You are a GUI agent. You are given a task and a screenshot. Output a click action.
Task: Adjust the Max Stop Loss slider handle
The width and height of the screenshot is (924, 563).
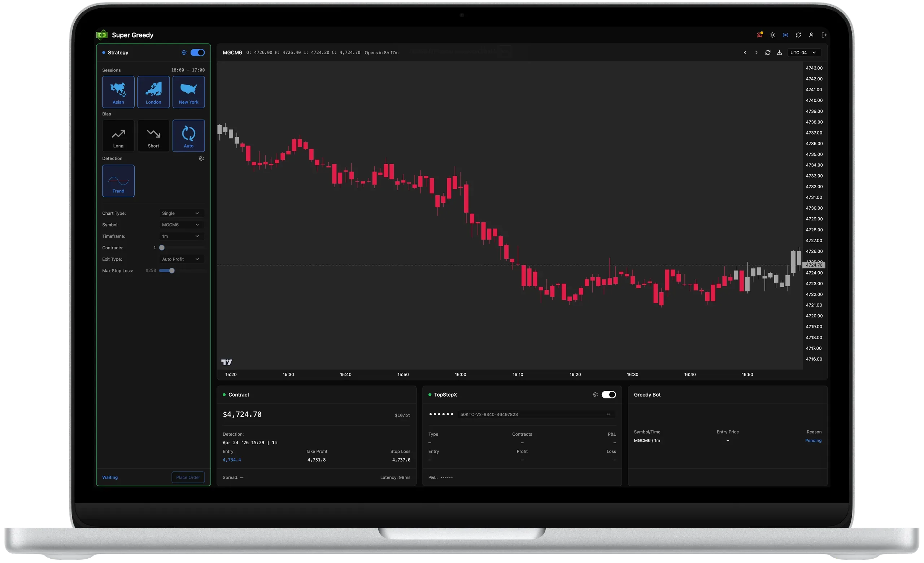[x=172, y=270]
